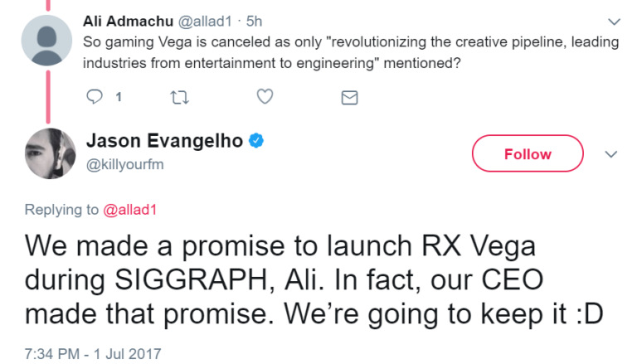Click Jason Evangelho's verified badge
The image size is (637, 364).
pyautogui.click(x=256, y=141)
